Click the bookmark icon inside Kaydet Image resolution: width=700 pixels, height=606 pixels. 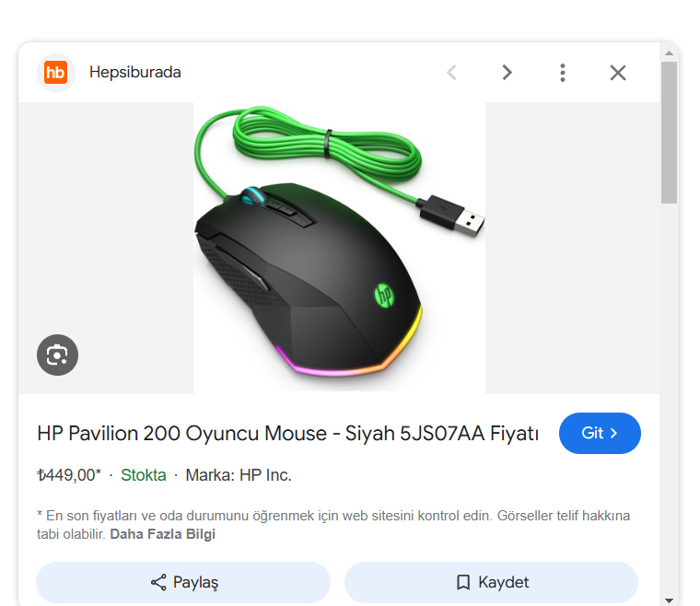463,582
